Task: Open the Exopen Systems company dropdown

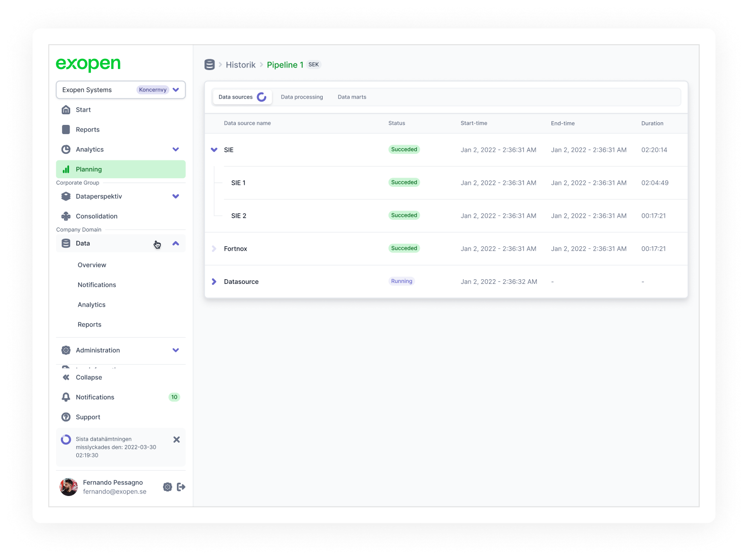Action: [121, 90]
